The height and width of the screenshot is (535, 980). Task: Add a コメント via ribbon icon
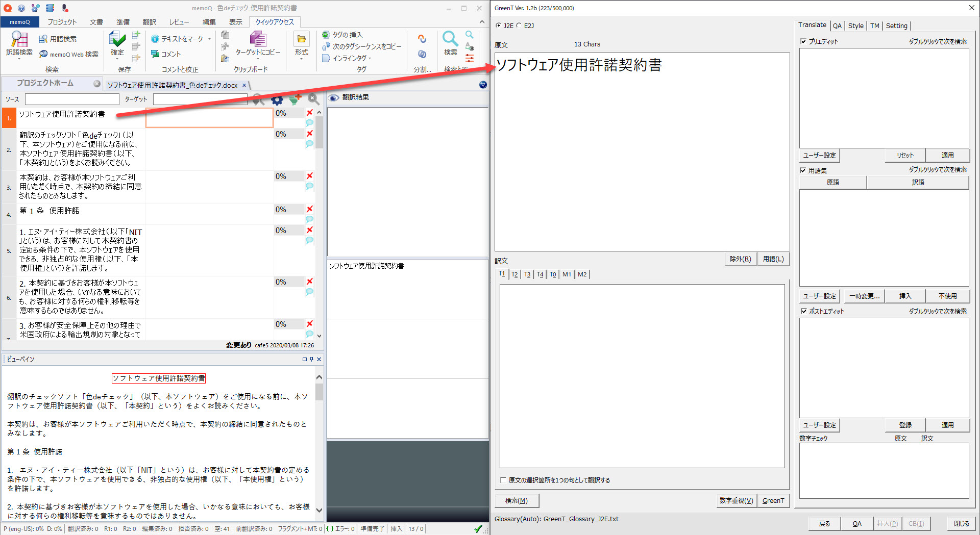[156, 54]
